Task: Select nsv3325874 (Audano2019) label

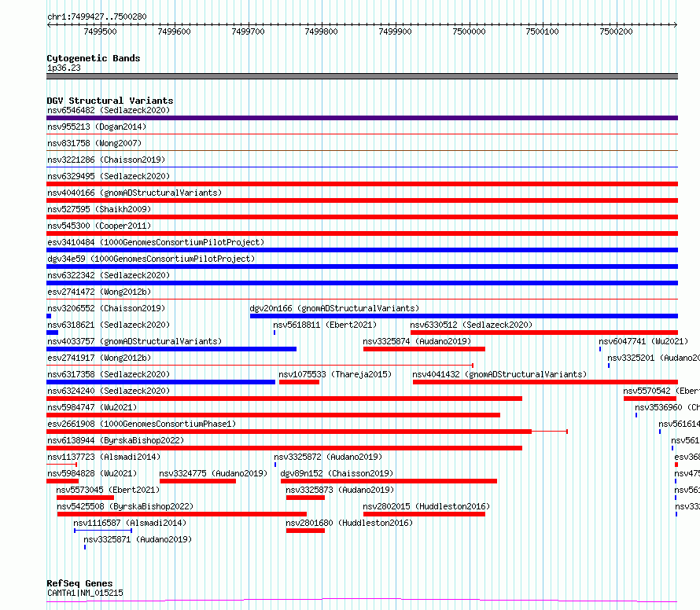Action: tap(417, 341)
